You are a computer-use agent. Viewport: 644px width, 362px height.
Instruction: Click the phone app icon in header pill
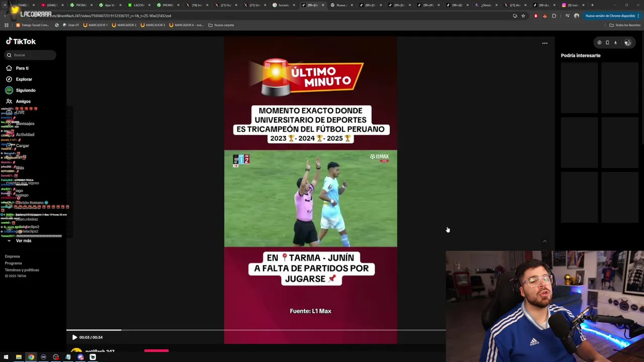[607, 43]
